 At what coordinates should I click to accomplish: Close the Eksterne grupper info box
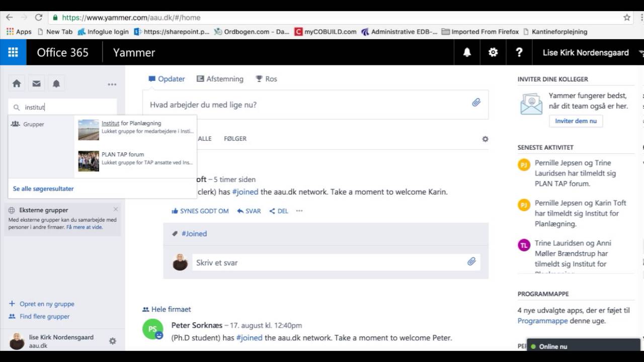pos(116,209)
